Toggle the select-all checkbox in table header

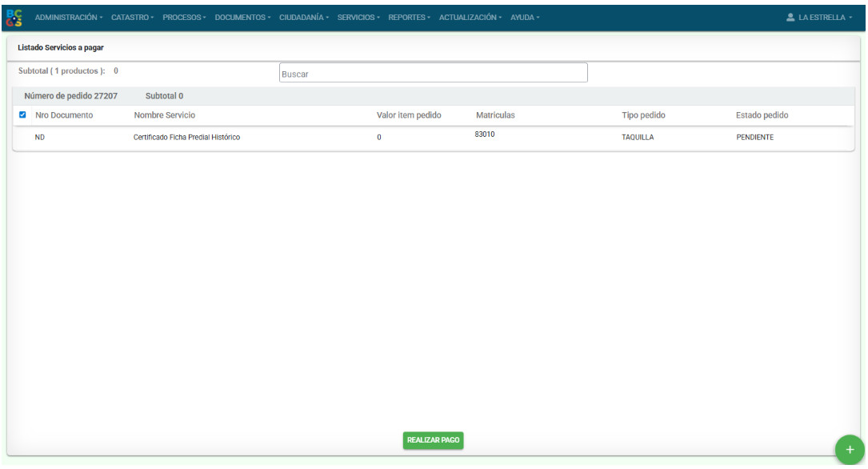(x=22, y=115)
